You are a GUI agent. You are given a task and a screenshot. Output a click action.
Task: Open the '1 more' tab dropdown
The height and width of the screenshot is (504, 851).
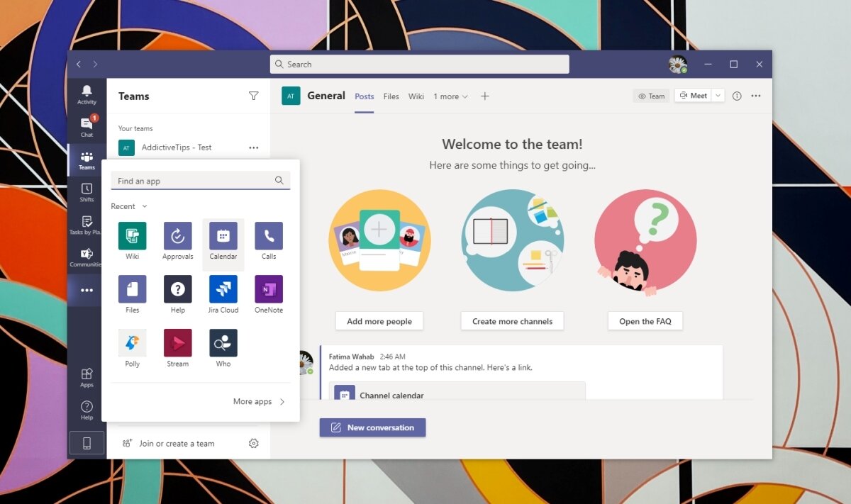(x=450, y=96)
